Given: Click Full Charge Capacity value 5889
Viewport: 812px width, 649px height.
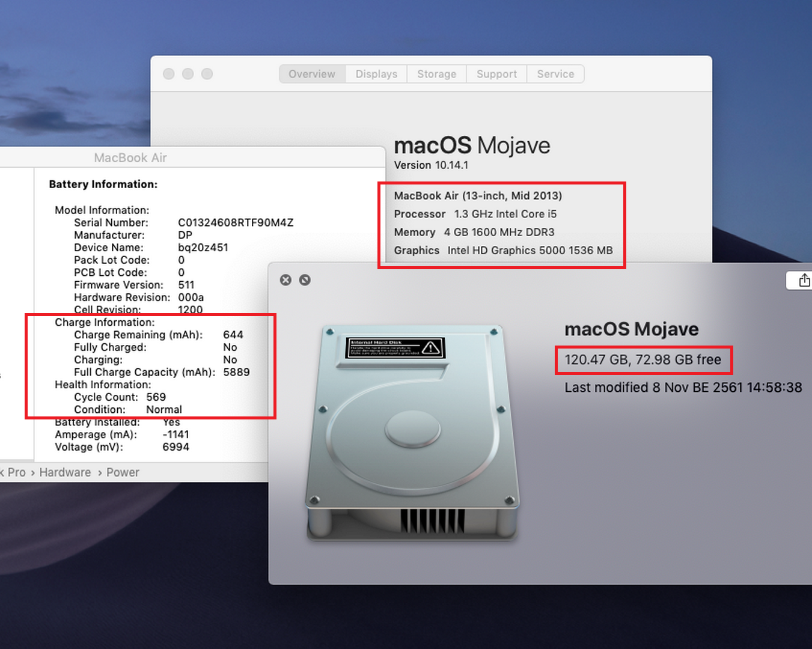Looking at the screenshot, I should coord(236,372).
